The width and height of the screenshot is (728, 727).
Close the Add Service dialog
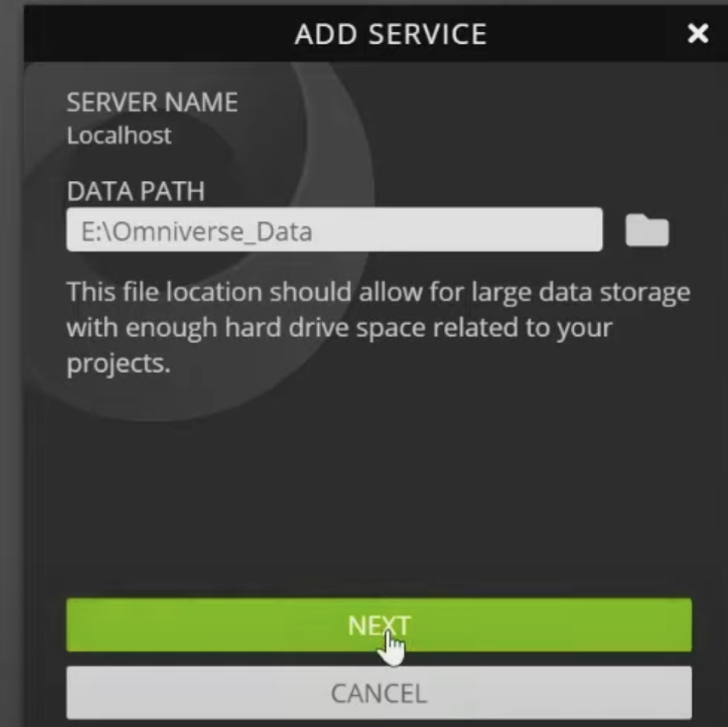(x=698, y=33)
